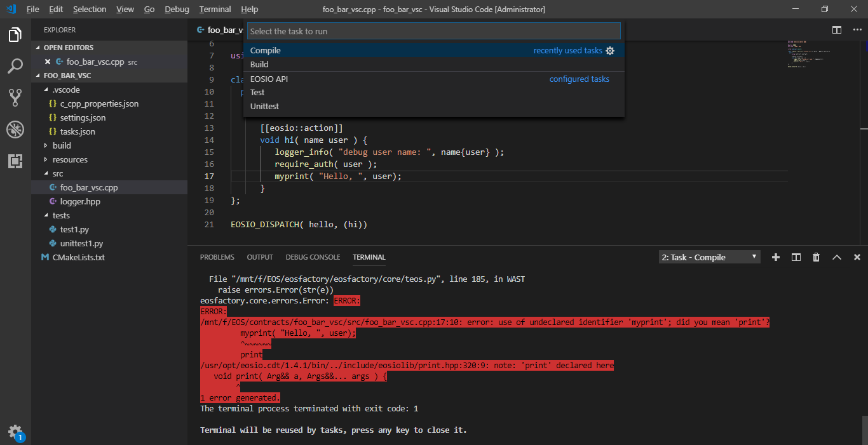
Task: Open the Edit menu
Action: [56, 10]
